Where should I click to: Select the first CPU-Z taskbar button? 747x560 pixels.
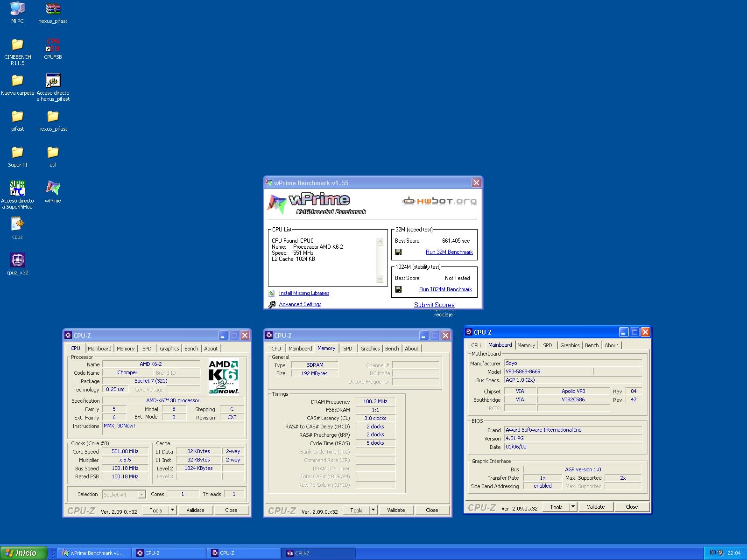(169, 553)
